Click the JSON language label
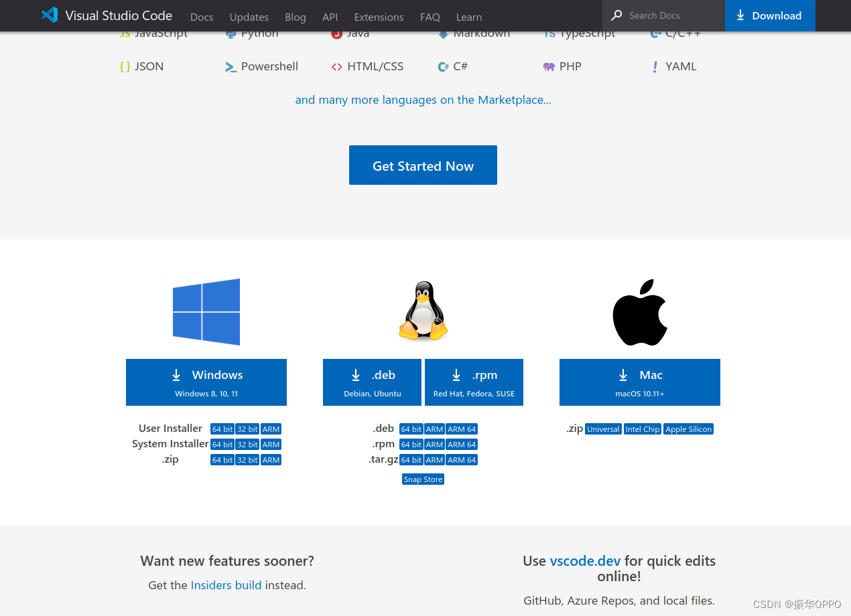 tap(149, 66)
